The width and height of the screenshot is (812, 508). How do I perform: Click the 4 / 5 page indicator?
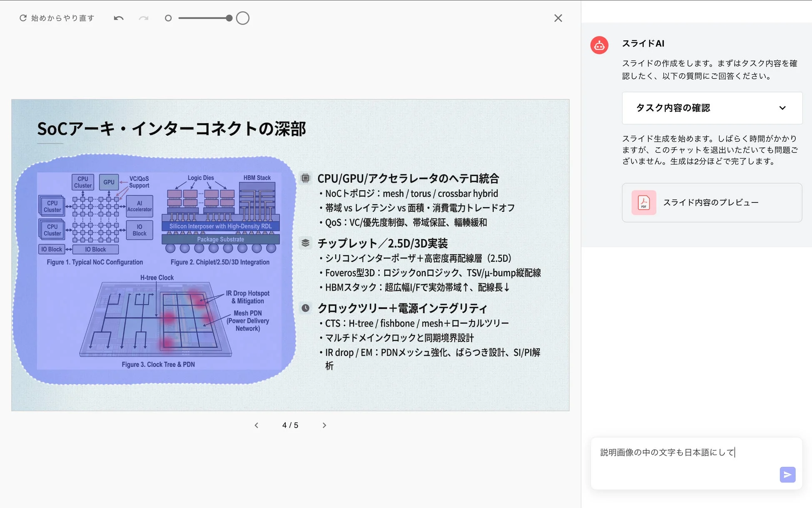290,425
